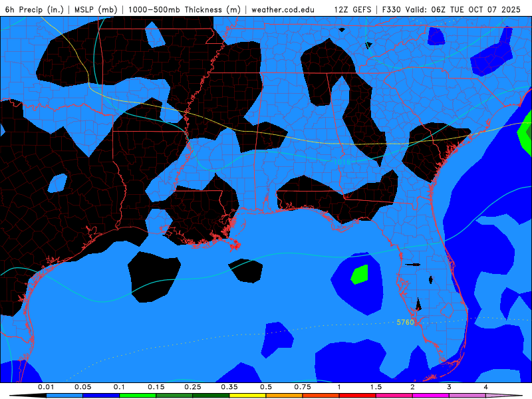Click the '0.75' legend value

303,387
